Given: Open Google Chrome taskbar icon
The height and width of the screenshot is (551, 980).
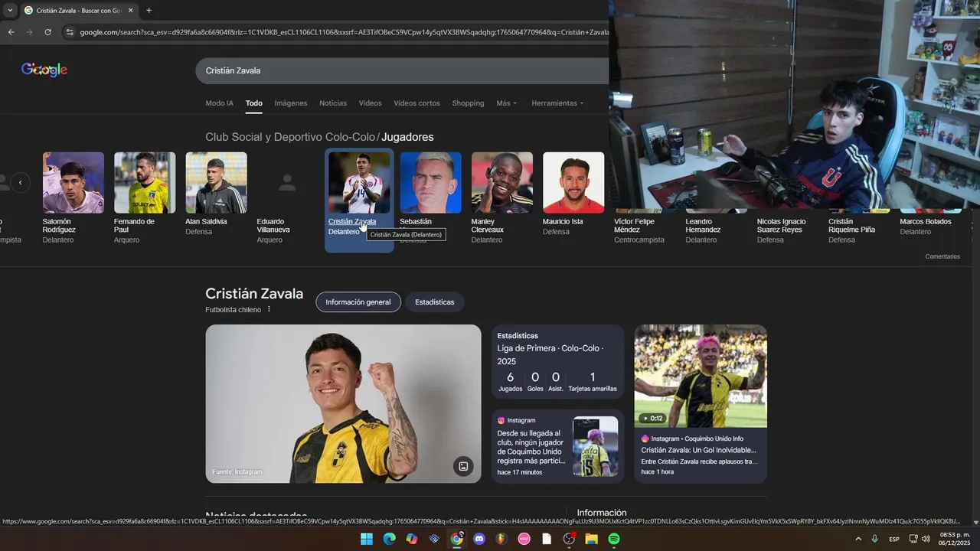Looking at the screenshot, I should click(456, 539).
